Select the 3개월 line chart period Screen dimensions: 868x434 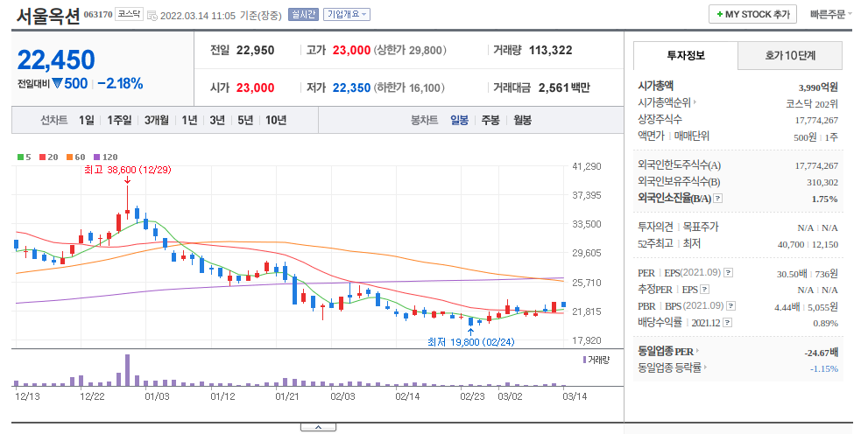[156, 120]
